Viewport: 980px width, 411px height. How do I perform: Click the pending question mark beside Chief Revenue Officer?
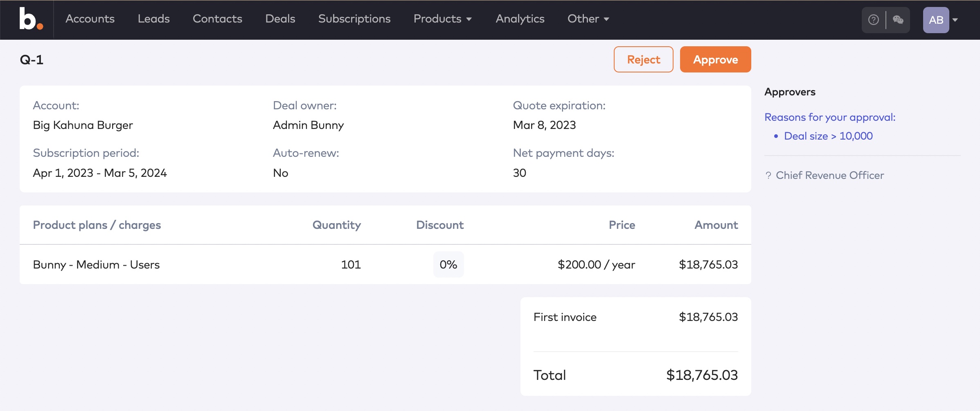pos(768,176)
